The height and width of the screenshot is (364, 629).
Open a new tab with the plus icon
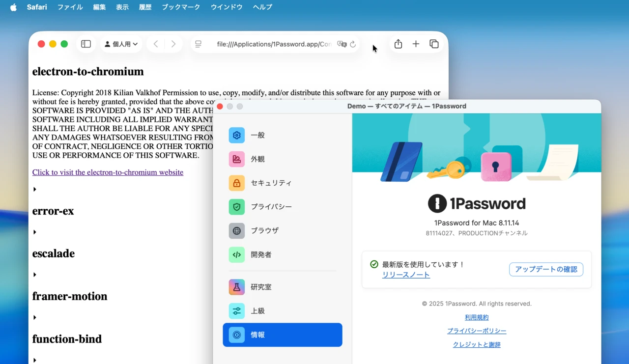pos(416,44)
